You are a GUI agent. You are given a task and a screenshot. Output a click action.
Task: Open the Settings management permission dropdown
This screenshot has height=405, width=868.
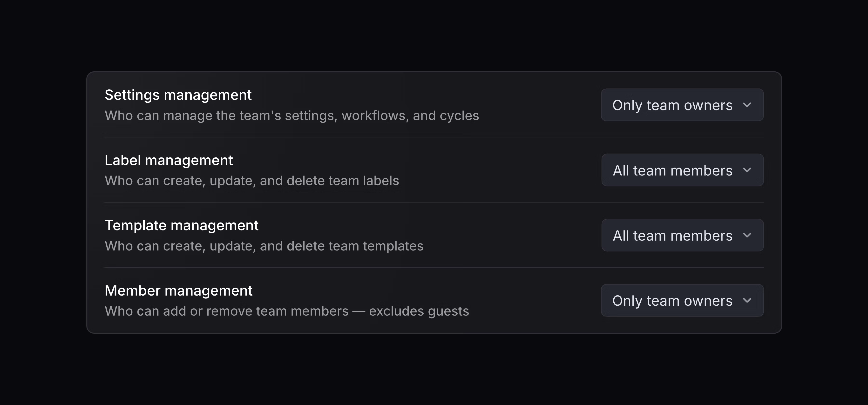click(x=682, y=105)
